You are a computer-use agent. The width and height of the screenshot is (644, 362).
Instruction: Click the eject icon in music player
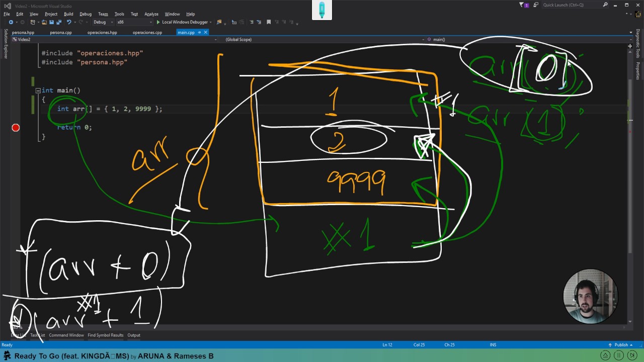(x=606, y=355)
